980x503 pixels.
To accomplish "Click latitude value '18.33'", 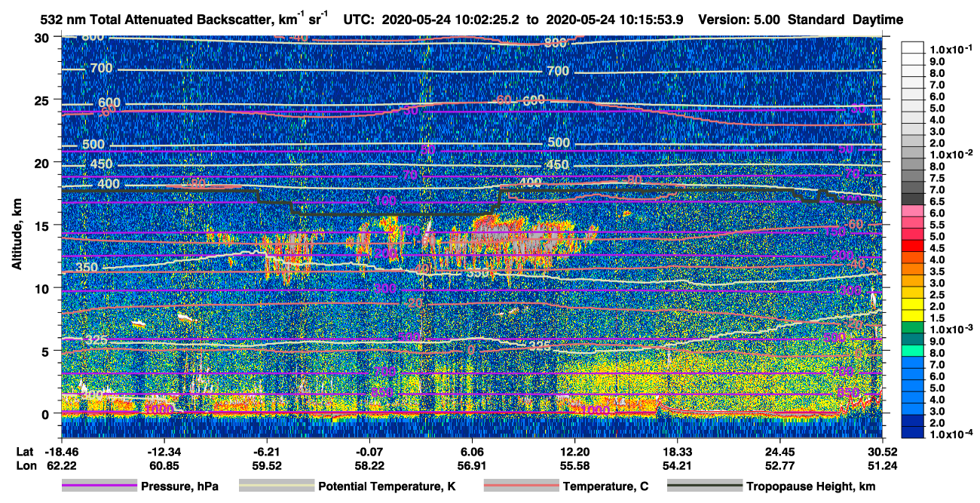I will click(678, 452).
